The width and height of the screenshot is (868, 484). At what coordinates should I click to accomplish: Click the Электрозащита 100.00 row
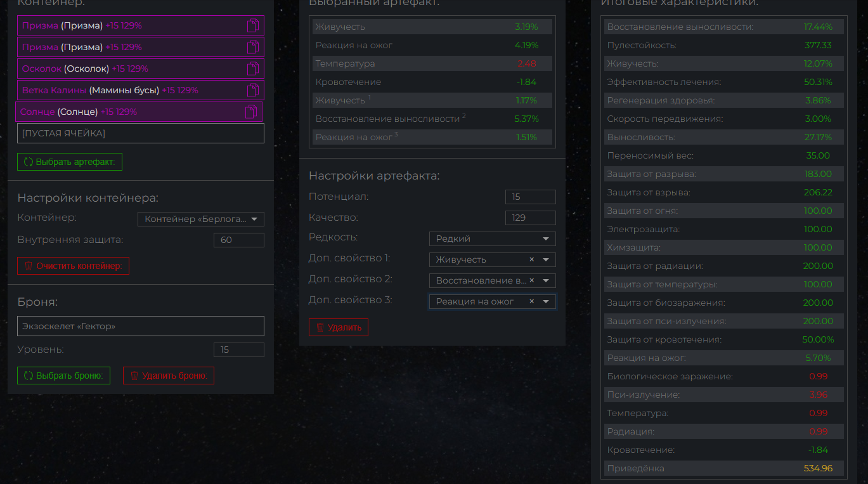point(724,229)
